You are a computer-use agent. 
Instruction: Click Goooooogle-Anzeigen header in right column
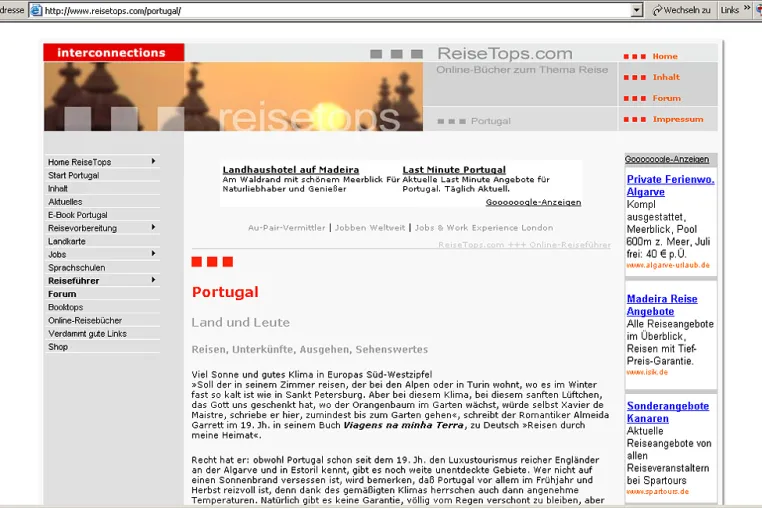pyautogui.click(x=667, y=159)
